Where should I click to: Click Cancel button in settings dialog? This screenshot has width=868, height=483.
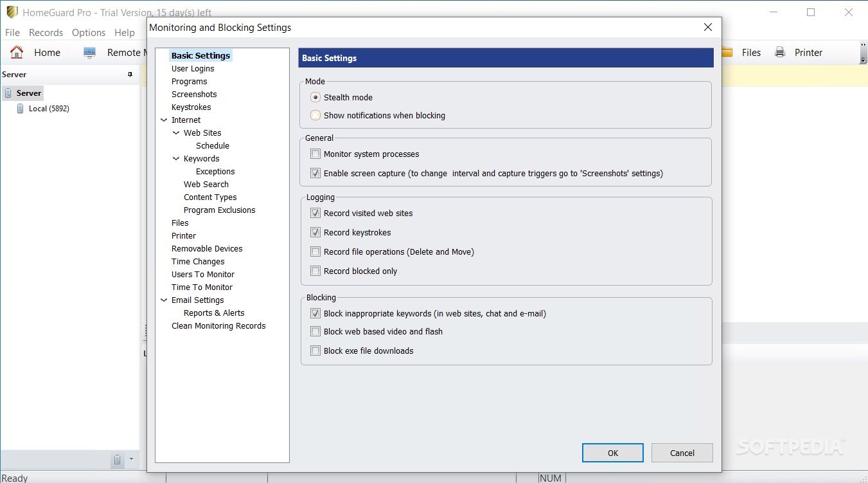tap(682, 453)
